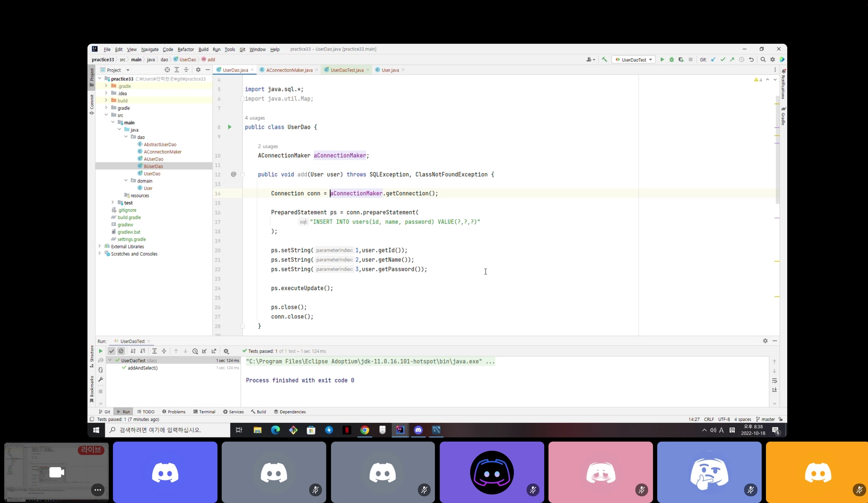Click the Git update project arrow

pos(713,59)
